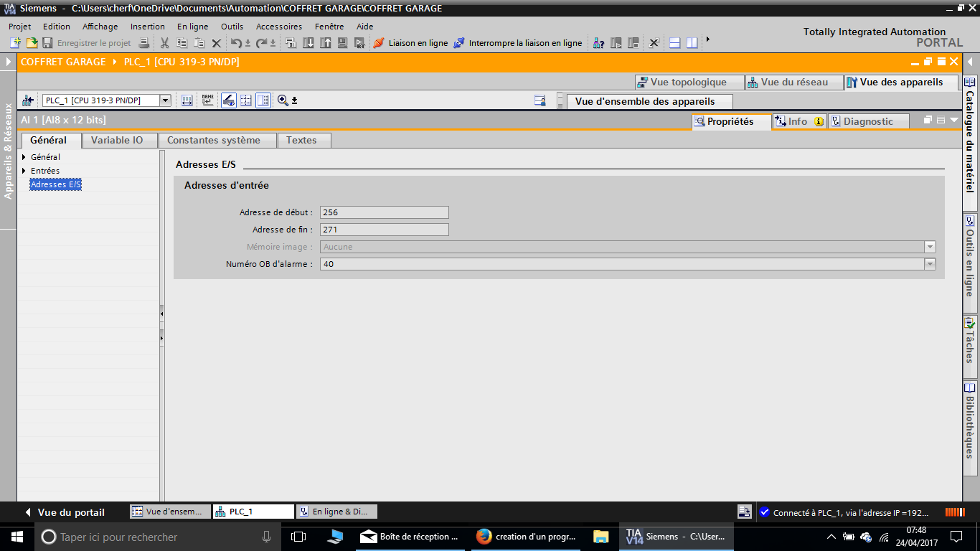Open the Accessoires menu
Image resolution: width=980 pixels, height=551 pixels.
(x=278, y=27)
